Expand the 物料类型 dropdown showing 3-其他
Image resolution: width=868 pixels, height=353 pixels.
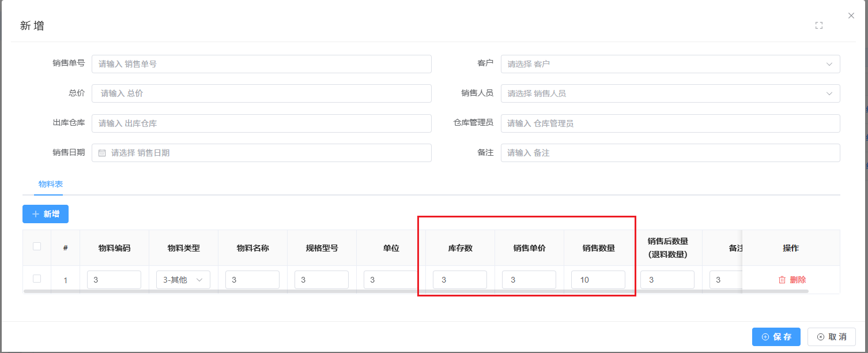183,280
